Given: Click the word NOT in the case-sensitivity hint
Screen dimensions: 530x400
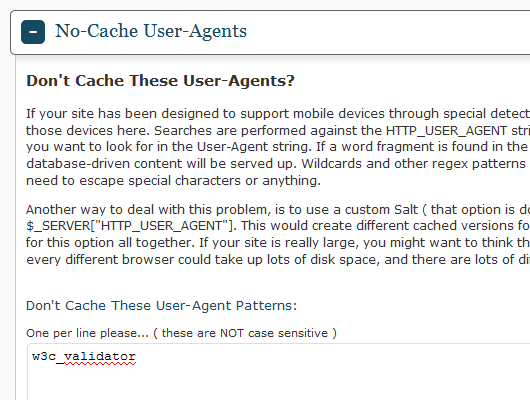Looking at the screenshot, I should [232, 333].
